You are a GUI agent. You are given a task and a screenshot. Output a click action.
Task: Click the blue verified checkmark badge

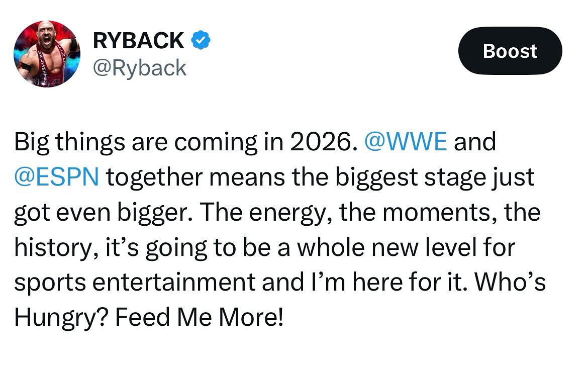pos(201,41)
